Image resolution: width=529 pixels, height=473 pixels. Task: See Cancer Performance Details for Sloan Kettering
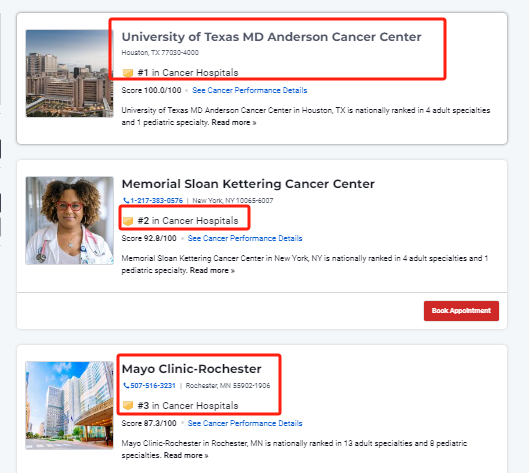click(x=245, y=239)
